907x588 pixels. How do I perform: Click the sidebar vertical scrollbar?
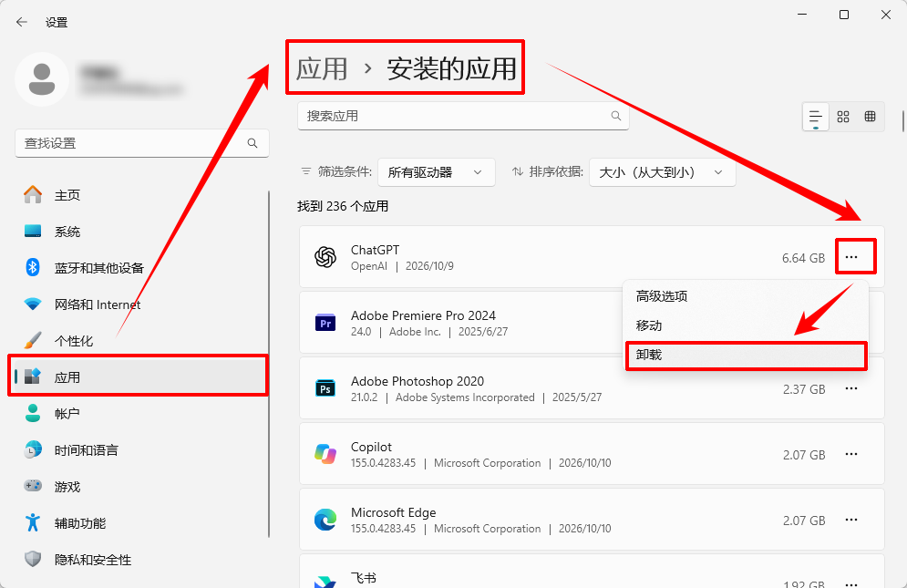(x=268, y=364)
